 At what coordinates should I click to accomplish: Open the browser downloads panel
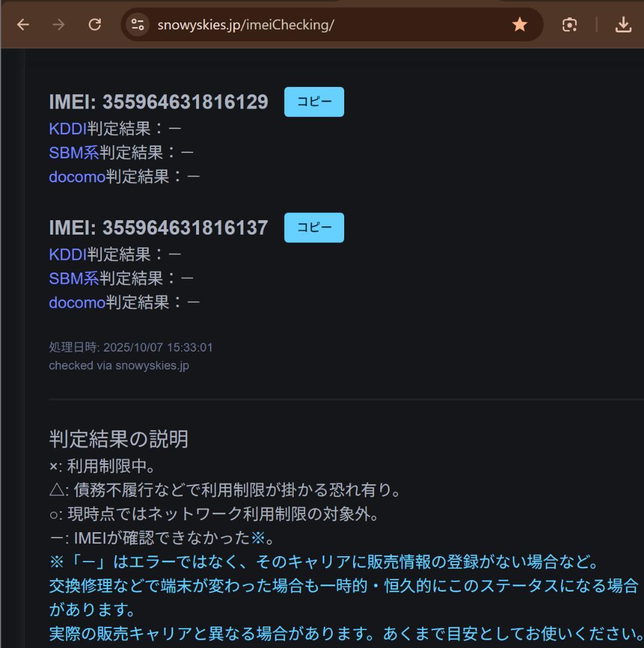[x=624, y=25]
